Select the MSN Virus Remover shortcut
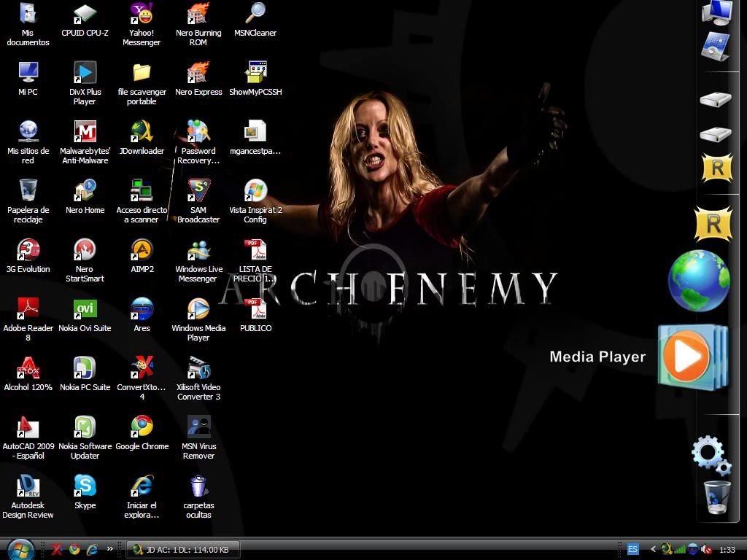The height and width of the screenshot is (560, 747). (x=198, y=437)
